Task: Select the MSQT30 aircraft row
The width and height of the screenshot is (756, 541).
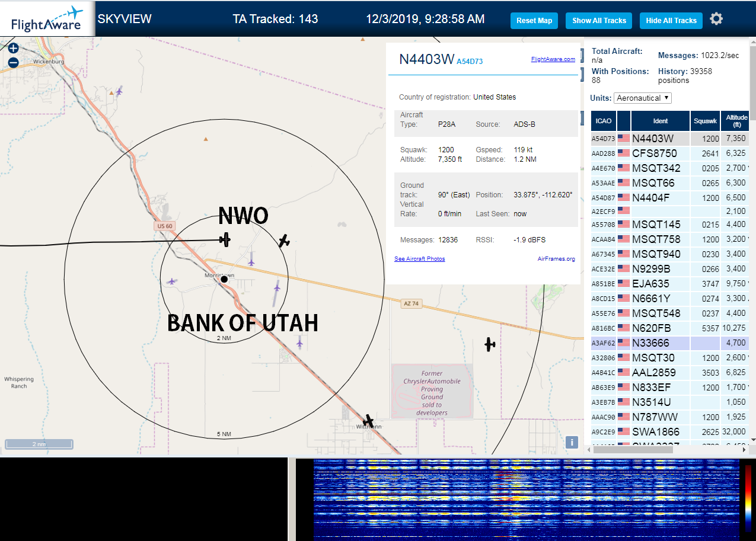Action: click(670, 358)
